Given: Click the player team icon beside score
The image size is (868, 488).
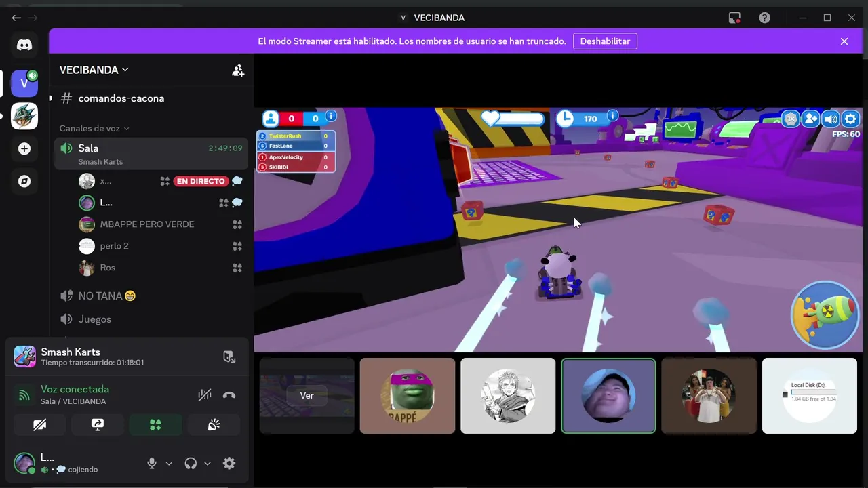Looking at the screenshot, I should click(271, 119).
